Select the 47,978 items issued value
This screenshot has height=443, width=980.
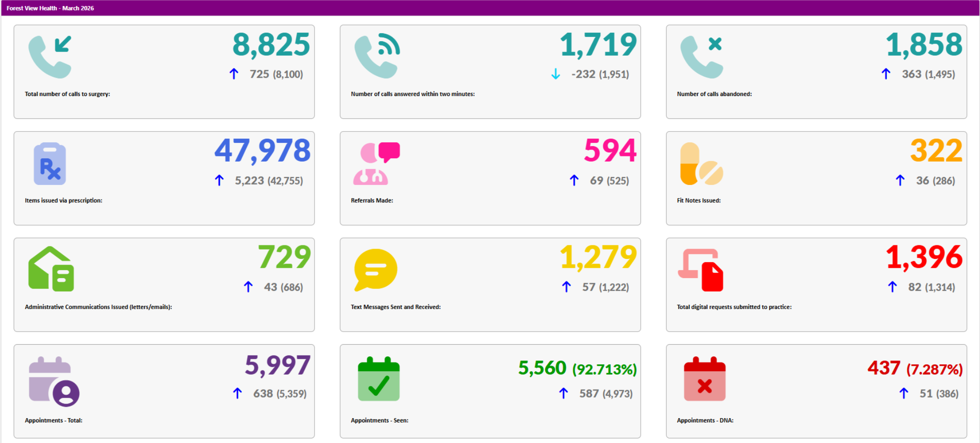click(263, 151)
